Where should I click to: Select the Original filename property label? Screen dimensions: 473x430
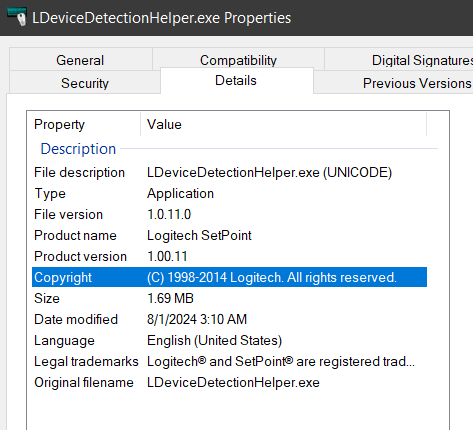pyautogui.click(x=84, y=382)
